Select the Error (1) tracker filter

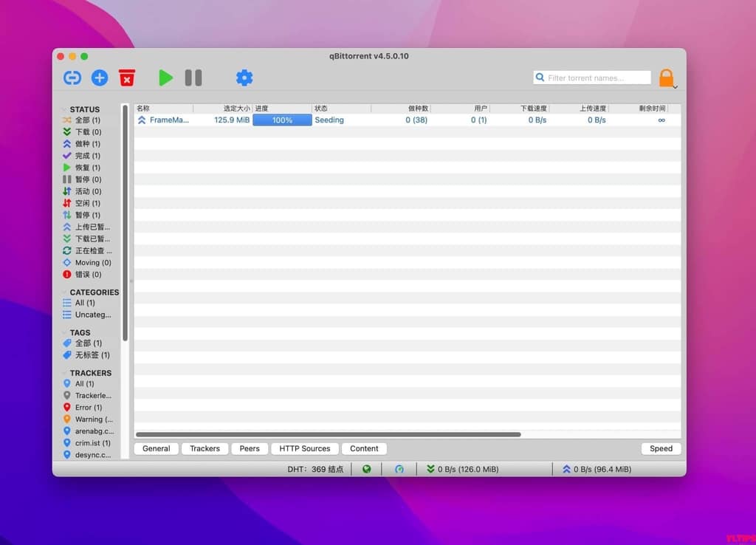pyautogui.click(x=88, y=408)
